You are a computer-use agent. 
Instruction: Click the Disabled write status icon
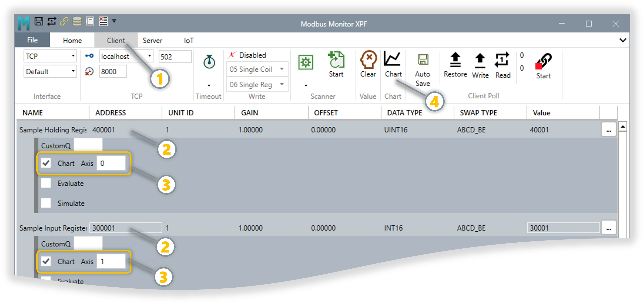[232, 55]
